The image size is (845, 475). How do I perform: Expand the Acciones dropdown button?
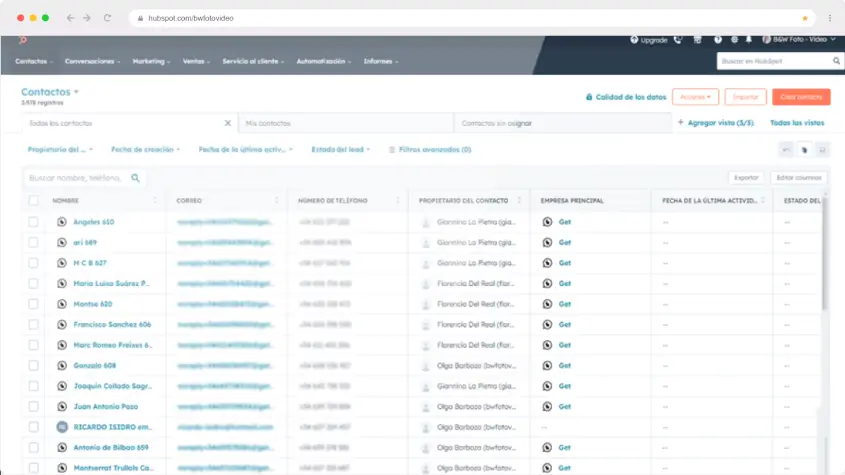point(695,97)
